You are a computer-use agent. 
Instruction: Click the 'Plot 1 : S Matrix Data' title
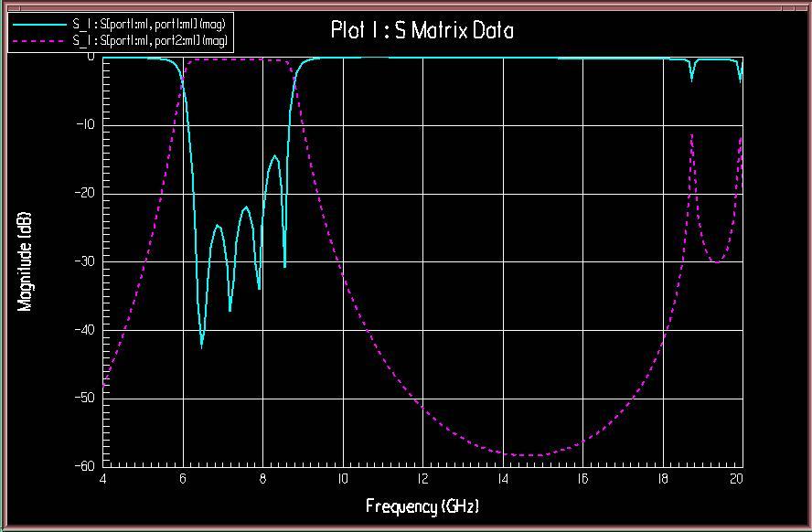click(x=422, y=30)
